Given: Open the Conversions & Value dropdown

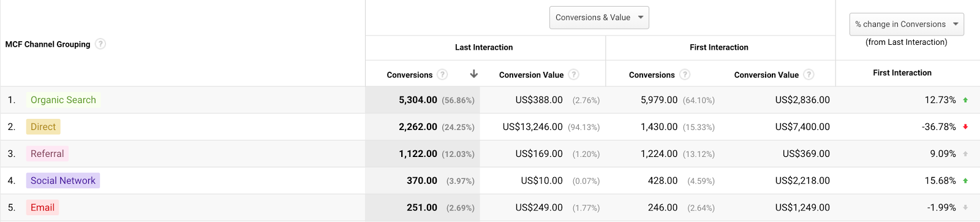Looking at the screenshot, I should point(599,17).
